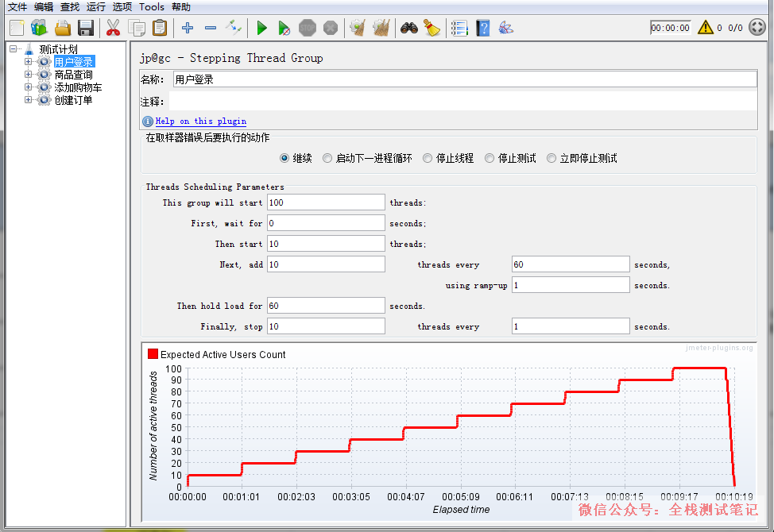The width and height of the screenshot is (774, 532).
Task: Click the JMeter plugins manager icon
Action: tap(505, 28)
